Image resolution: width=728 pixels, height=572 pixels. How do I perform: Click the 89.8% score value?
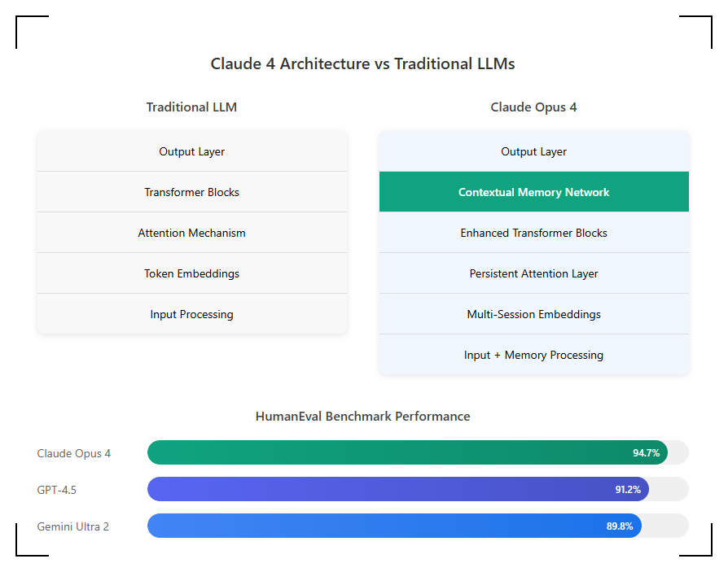(x=620, y=526)
